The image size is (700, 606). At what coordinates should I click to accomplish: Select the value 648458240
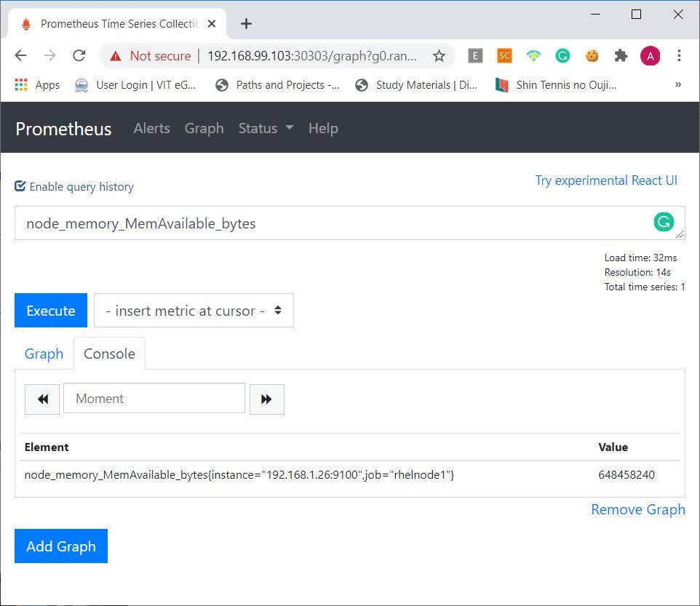pos(627,475)
